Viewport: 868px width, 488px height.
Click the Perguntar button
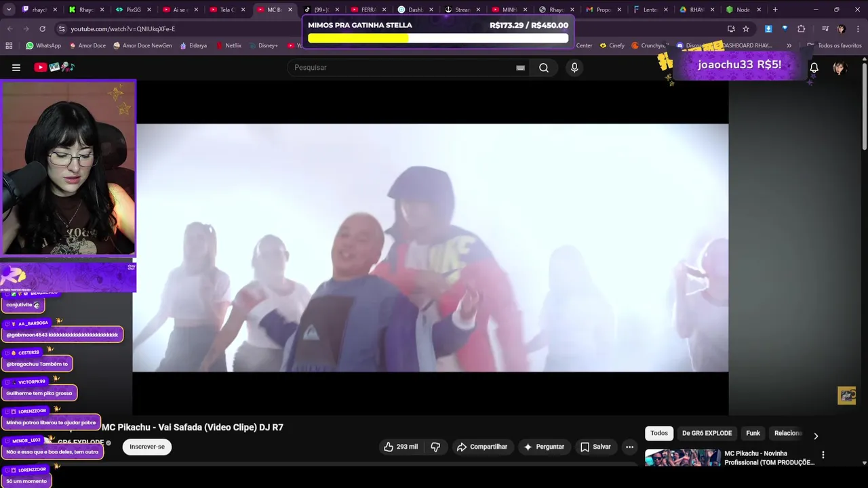[544, 447]
